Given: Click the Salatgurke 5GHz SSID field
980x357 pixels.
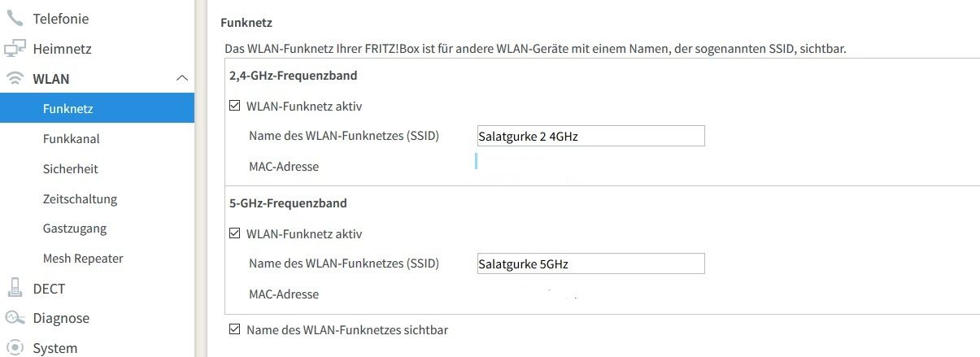Looking at the screenshot, I should tap(590, 263).
